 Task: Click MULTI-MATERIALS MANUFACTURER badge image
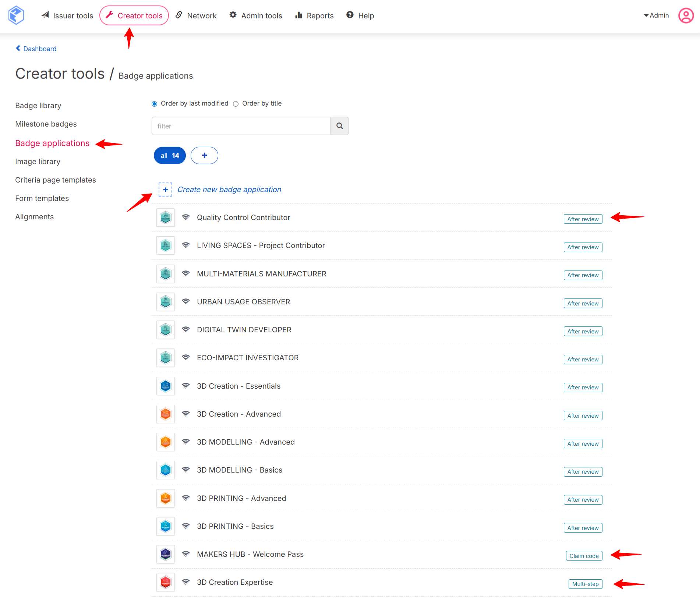click(x=166, y=274)
